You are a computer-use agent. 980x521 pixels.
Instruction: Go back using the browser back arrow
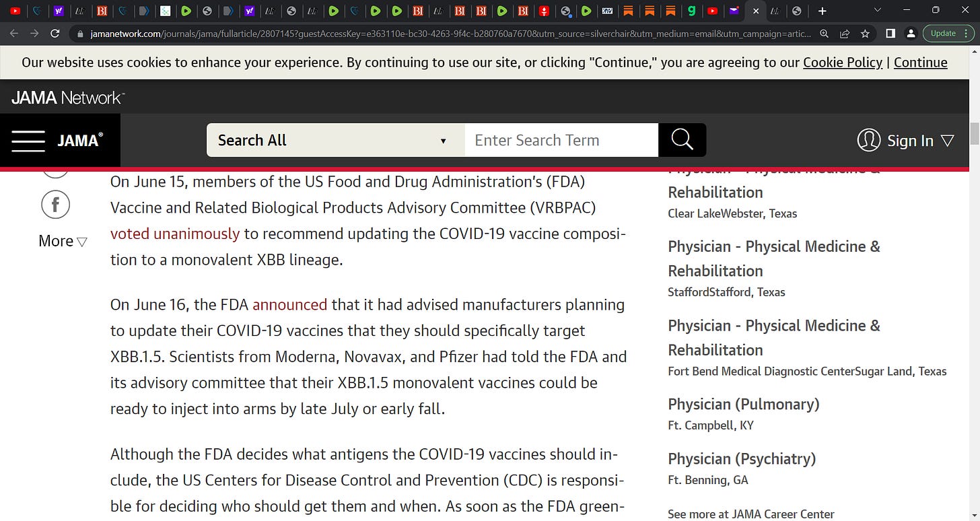13,34
